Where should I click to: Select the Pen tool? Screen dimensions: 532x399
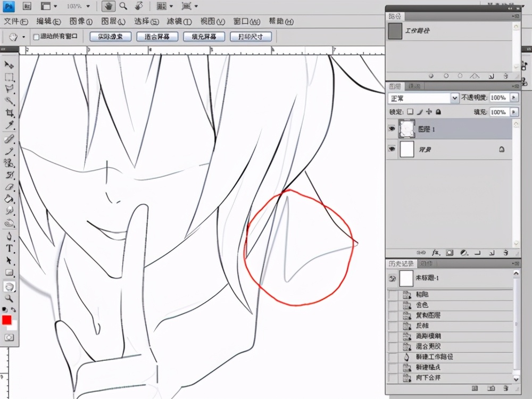9,236
